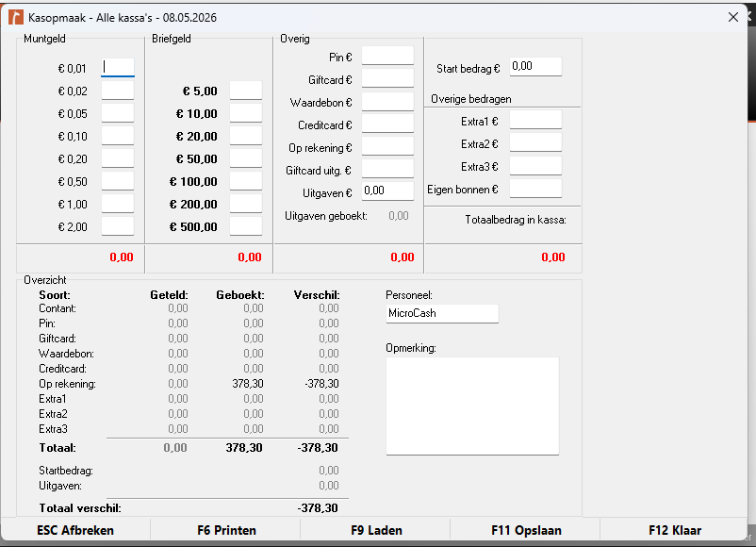Focus the € 1,00 coin count field
Viewport: 756px width, 547px height.
point(118,204)
